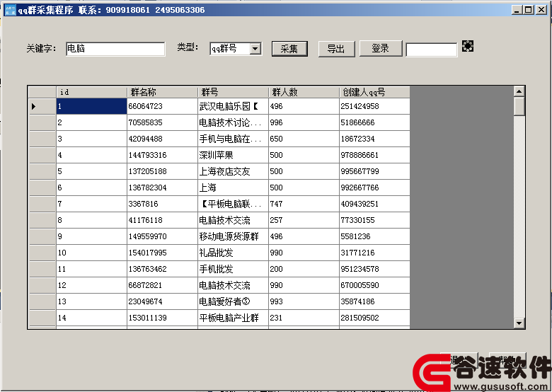Select cell 35874186
This screenshot has height=392, width=552.
coord(374,301)
